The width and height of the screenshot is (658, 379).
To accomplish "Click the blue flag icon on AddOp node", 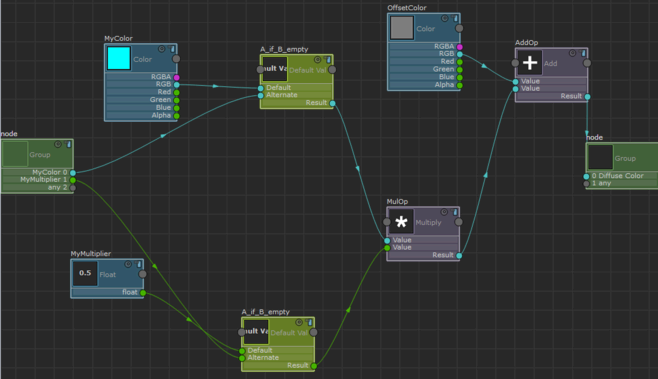I will (583, 53).
